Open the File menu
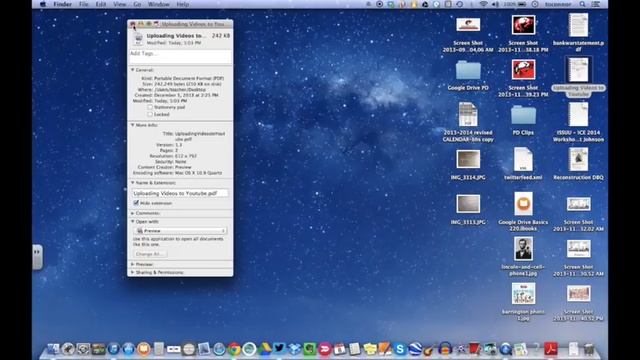The width and height of the screenshot is (640, 360). [x=83, y=4]
